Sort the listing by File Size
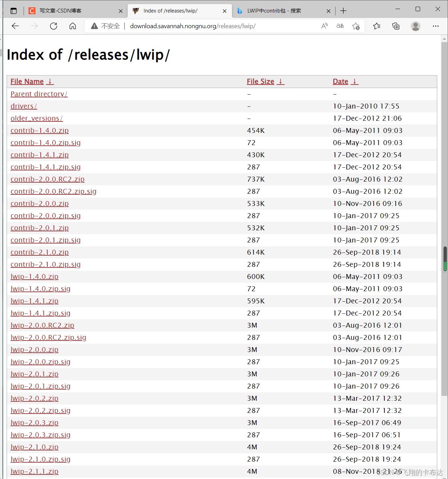The height and width of the screenshot is (479, 448). (266, 81)
